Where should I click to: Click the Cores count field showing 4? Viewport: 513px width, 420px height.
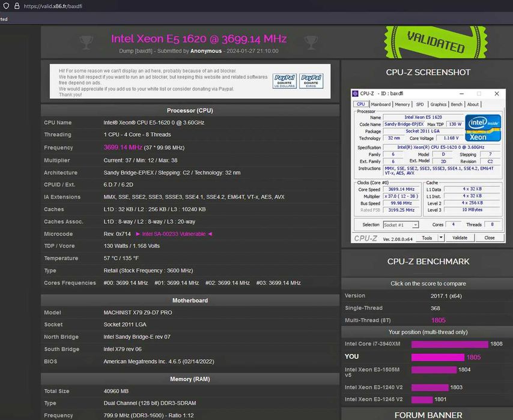pos(453,224)
